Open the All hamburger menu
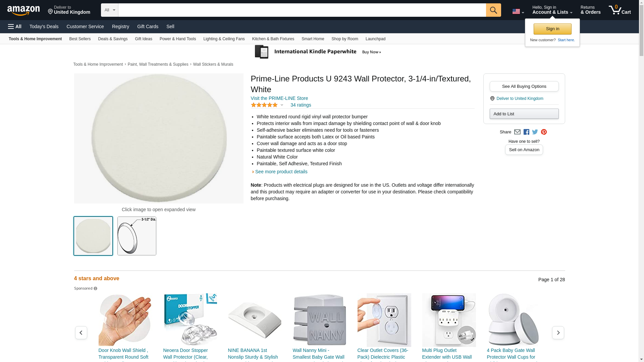The height and width of the screenshot is (362, 644). (x=15, y=26)
